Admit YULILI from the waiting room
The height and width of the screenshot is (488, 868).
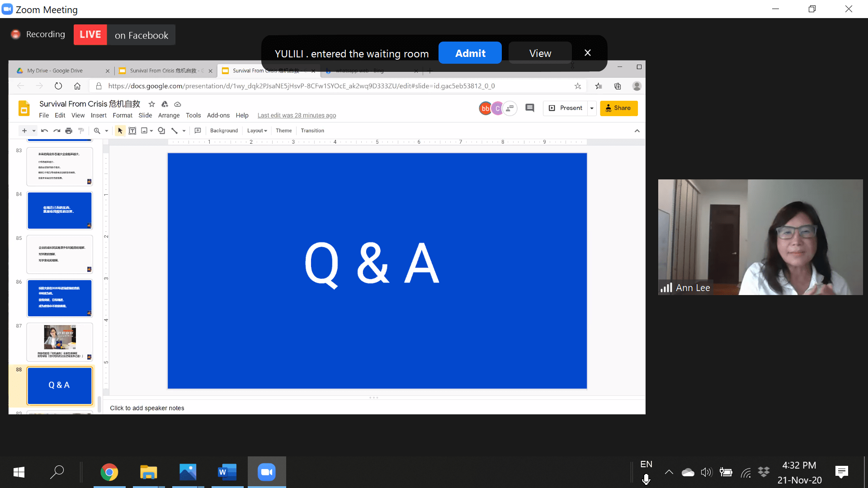point(470,53)
